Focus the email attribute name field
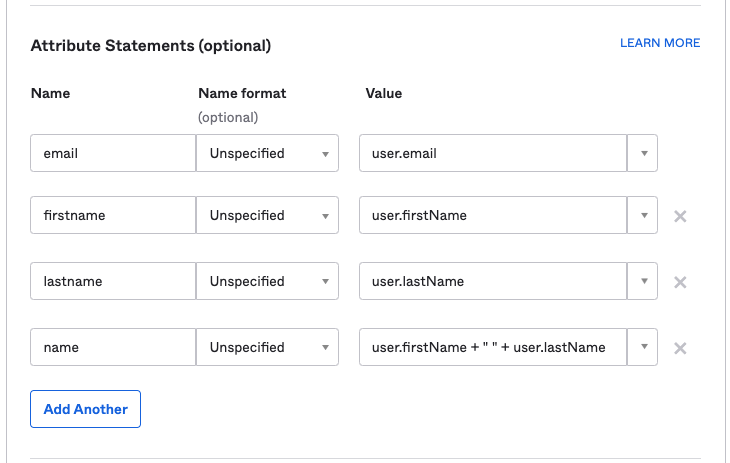The image size is (730, 463). click(x=113, y=154)
